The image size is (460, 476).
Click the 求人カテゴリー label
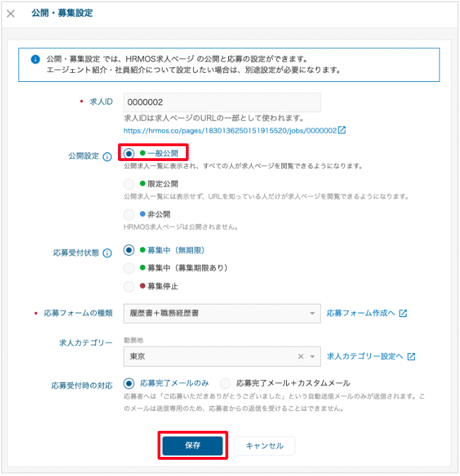click(85, 343)
